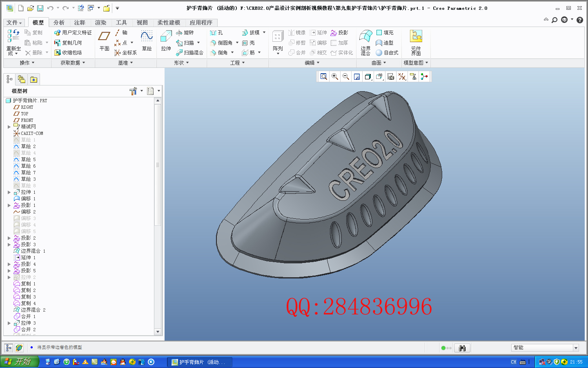Switch to the folder browser panel tab
Image resolution: width=588 pixels, height=368 pixels.
click(21, 79)
